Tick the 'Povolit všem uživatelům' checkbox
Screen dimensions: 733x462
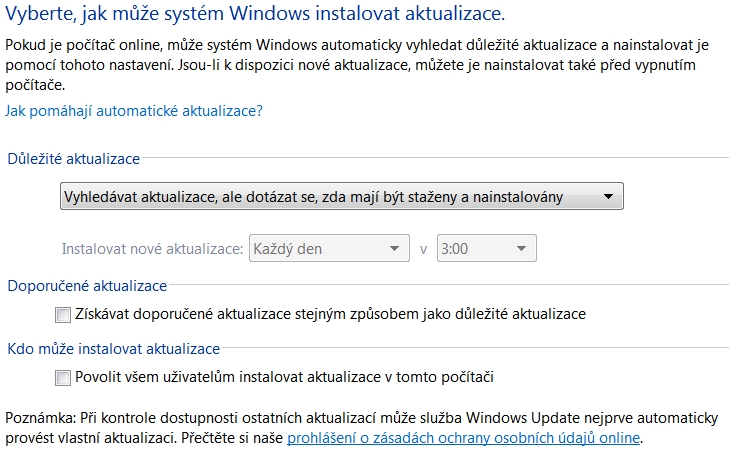pos(64,378)
